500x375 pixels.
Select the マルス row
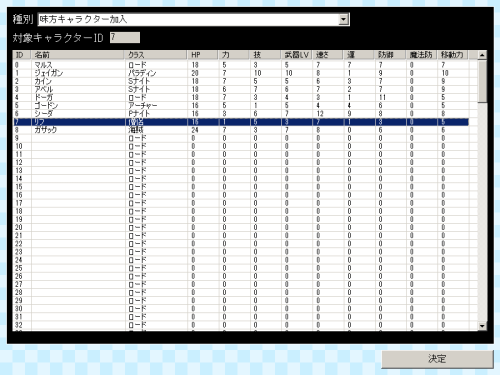point(241,65)
